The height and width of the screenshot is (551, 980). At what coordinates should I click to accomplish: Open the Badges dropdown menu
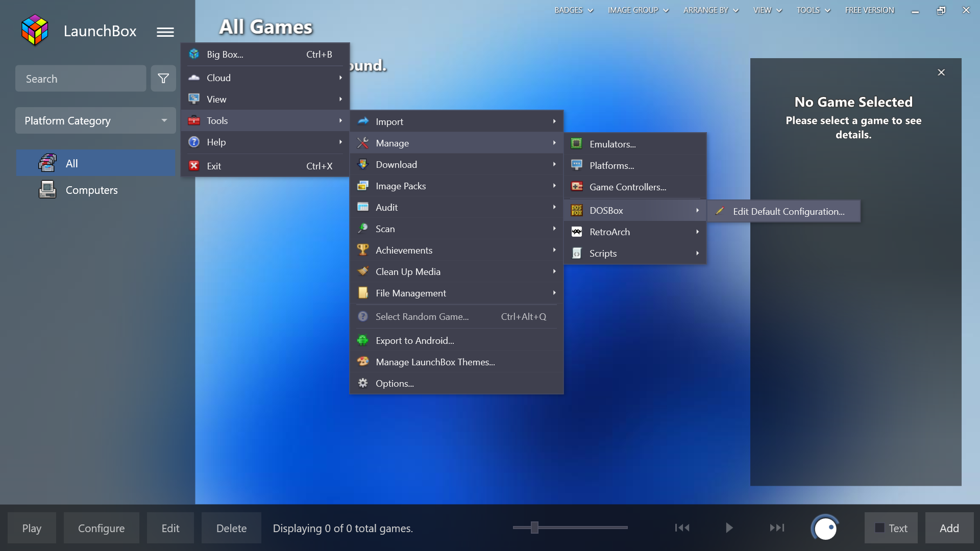coord(573,10)
